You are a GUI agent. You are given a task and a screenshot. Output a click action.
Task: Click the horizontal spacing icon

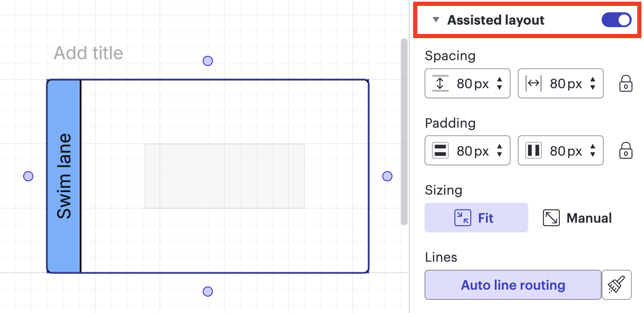pos(534,83)
